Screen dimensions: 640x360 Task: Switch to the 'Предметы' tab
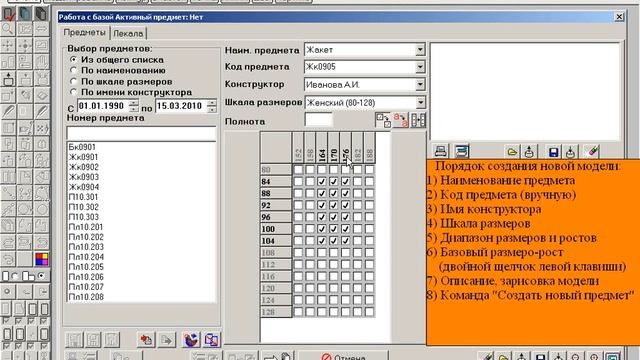pos(84,33)
